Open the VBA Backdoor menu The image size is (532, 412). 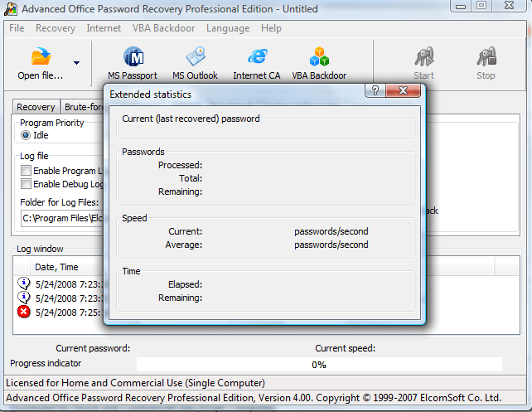163,28
